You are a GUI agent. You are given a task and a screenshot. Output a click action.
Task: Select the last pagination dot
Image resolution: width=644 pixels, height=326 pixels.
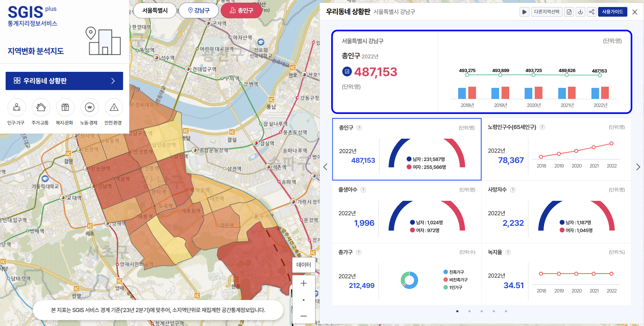pos(506,311)
